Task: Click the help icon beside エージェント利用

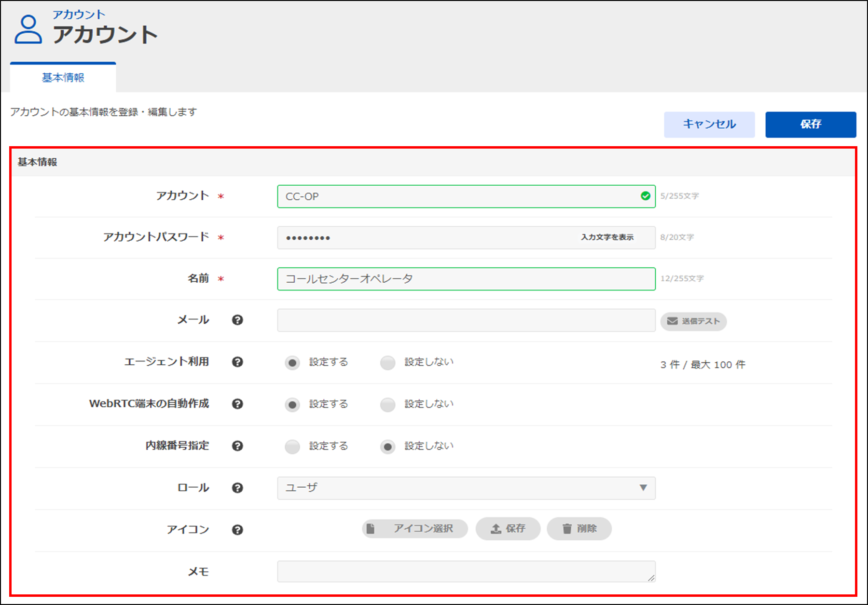Action: (x=237, y=362)
